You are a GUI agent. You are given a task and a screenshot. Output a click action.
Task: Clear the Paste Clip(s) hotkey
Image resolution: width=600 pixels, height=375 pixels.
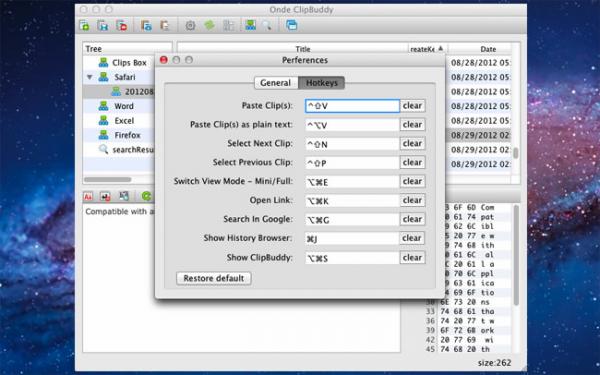(x=412, y=106)
